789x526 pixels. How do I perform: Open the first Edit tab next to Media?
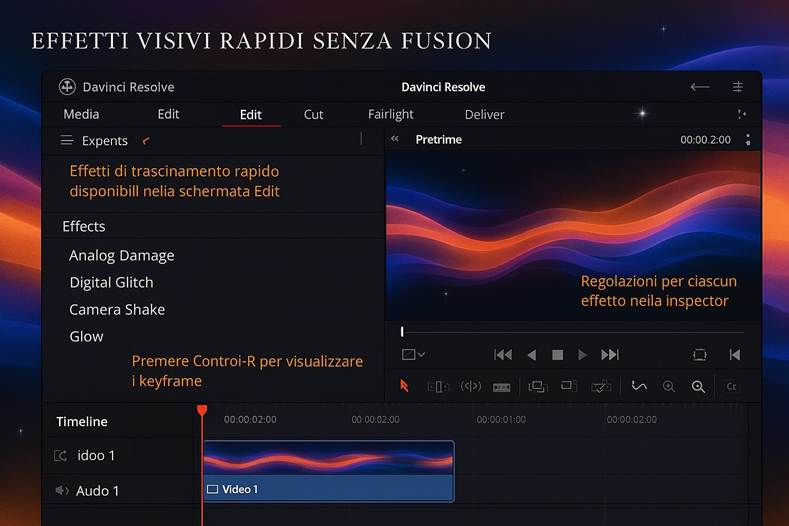click(x=168, y=114)
